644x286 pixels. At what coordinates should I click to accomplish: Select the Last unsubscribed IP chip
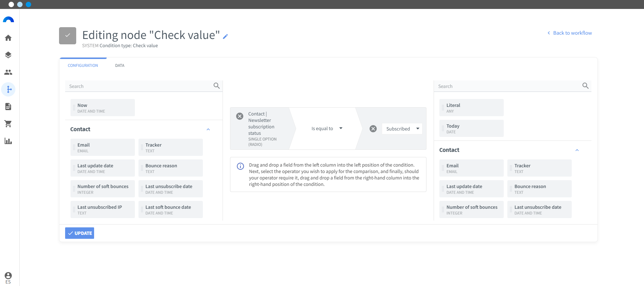[x=103, y=209]
